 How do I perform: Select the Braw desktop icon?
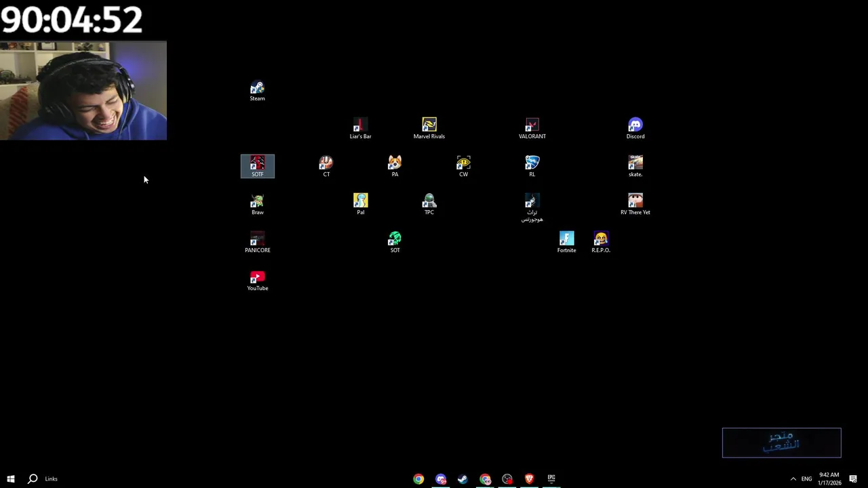(x=258, y=205)
